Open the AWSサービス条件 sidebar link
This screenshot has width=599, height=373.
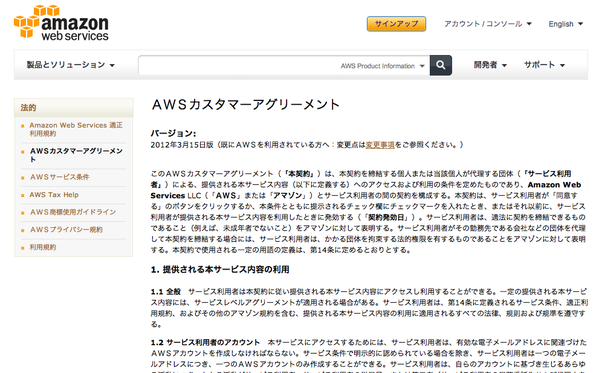pos(60,177)
